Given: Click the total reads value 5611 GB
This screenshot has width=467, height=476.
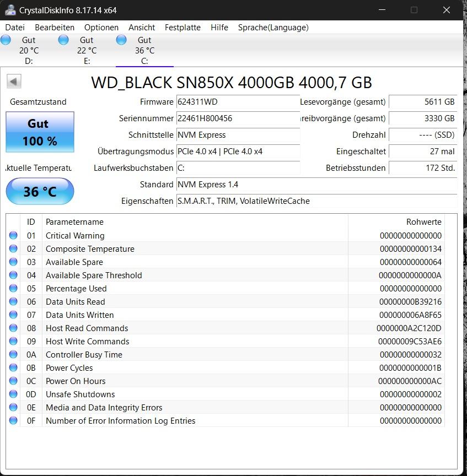Looking at the screenshot, I should (423, 102).
